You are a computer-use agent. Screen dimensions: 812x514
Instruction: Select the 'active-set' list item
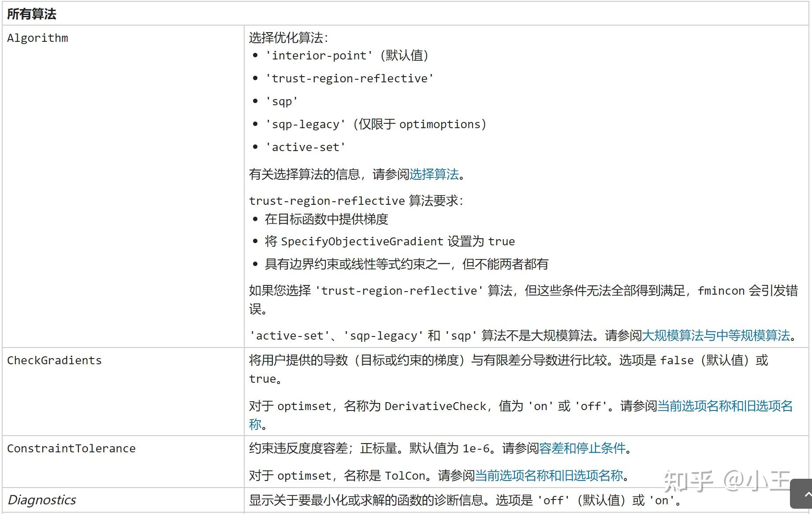[305, 147]
